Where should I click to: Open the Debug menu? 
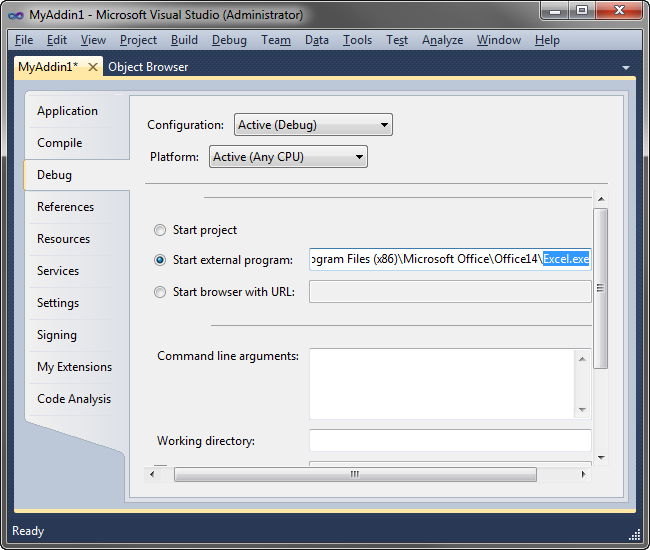[229, 40]
